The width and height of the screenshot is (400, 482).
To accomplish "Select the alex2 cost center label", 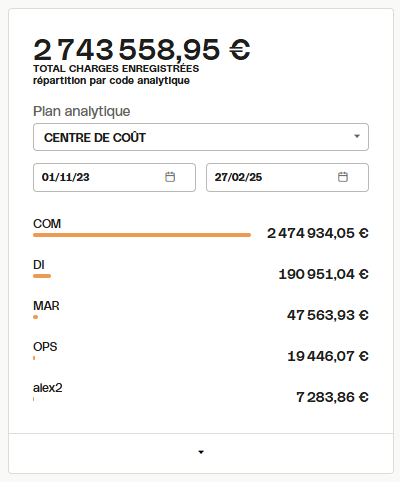I will click(x=48, y=388).
